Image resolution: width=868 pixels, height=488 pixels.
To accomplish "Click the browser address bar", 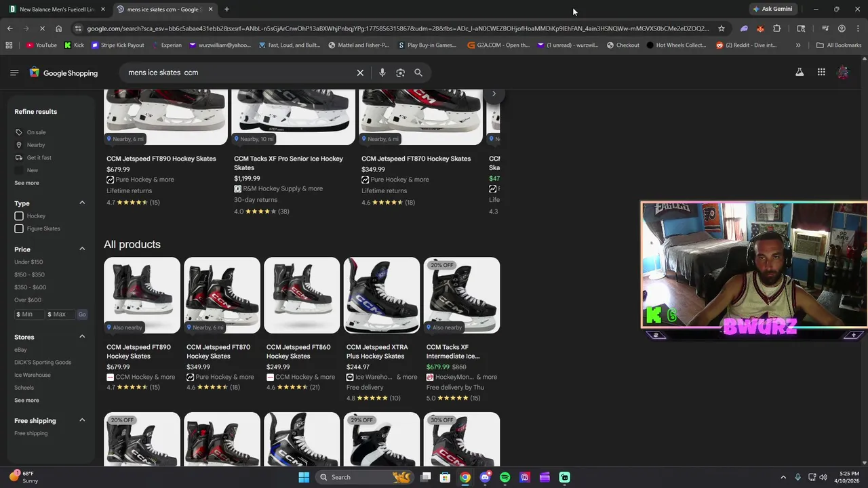I will coord(398,28).
